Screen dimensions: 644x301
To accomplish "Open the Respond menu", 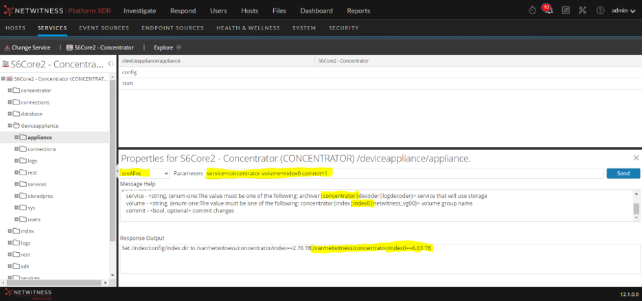I will 183,11.
